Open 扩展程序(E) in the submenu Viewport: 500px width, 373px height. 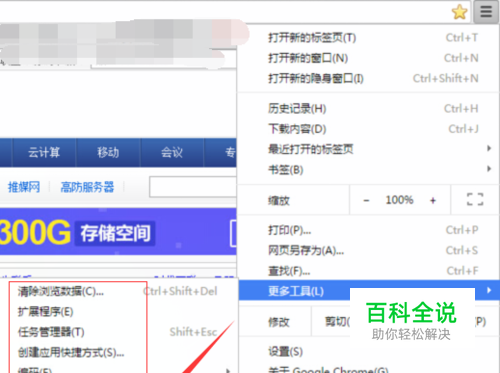pos(117,312)
